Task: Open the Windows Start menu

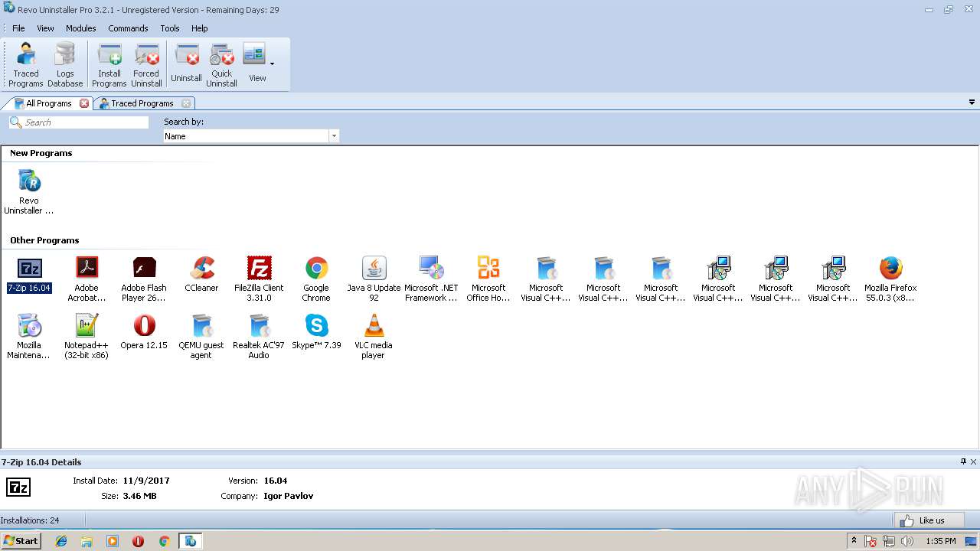Action: [x=21, y=541]
